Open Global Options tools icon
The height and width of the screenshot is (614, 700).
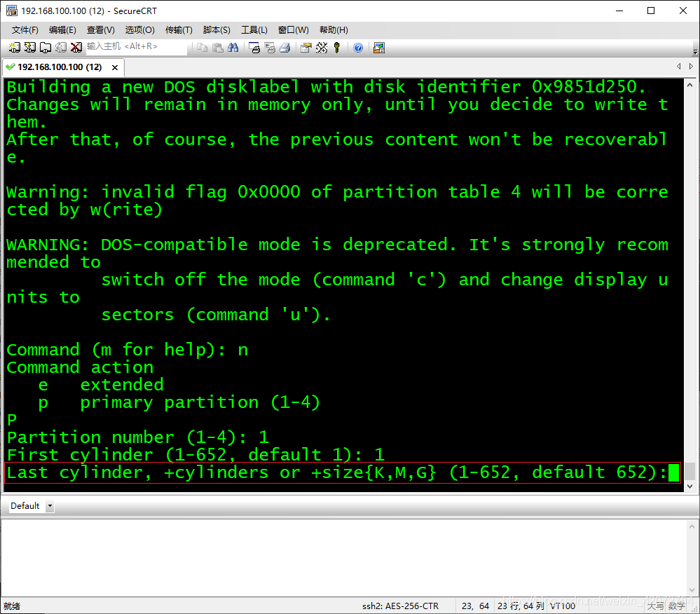coord(322,48)
